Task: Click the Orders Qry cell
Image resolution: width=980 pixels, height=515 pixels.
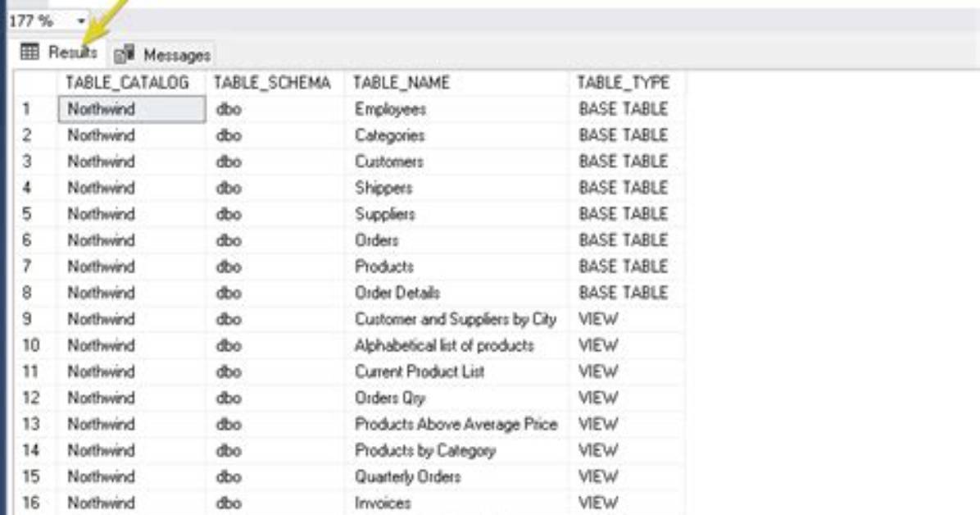Action: (x=456, y=398)
